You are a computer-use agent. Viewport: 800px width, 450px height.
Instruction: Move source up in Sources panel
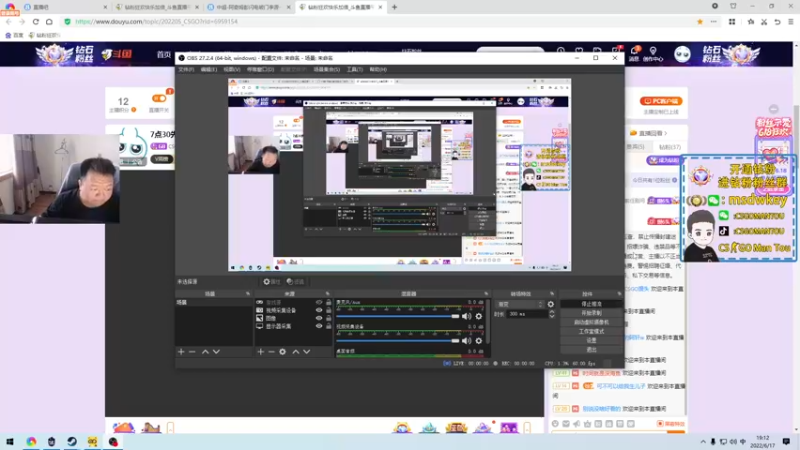click(295, 352)
